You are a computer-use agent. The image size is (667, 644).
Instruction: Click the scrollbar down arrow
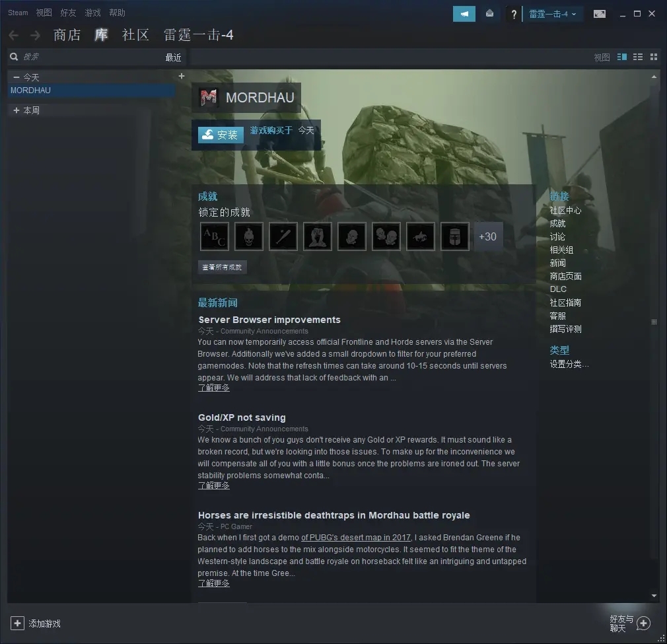tap(654, 596)
